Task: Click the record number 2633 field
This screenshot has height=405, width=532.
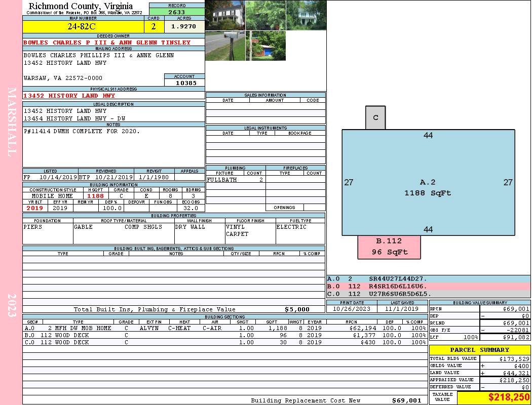Action: pos(177,12)
